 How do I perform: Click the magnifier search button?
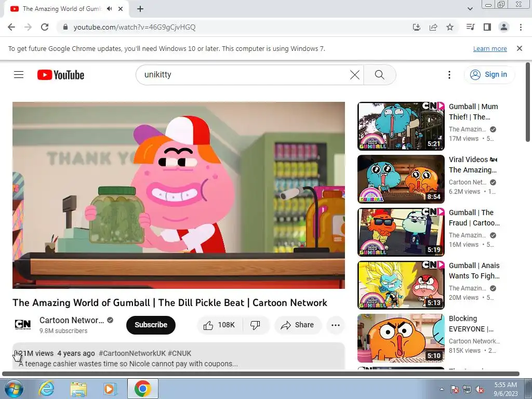pos(380,75)
